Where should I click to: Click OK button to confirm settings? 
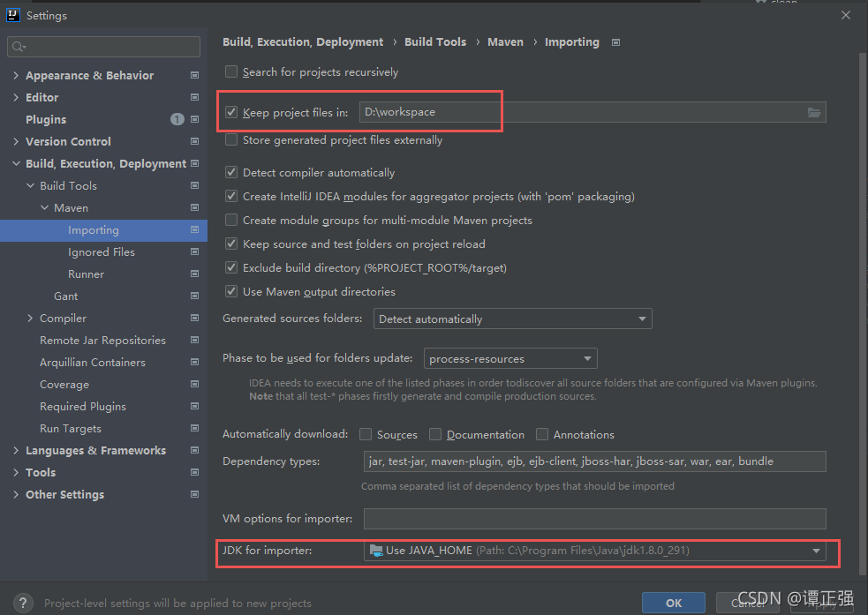point(674,603)
